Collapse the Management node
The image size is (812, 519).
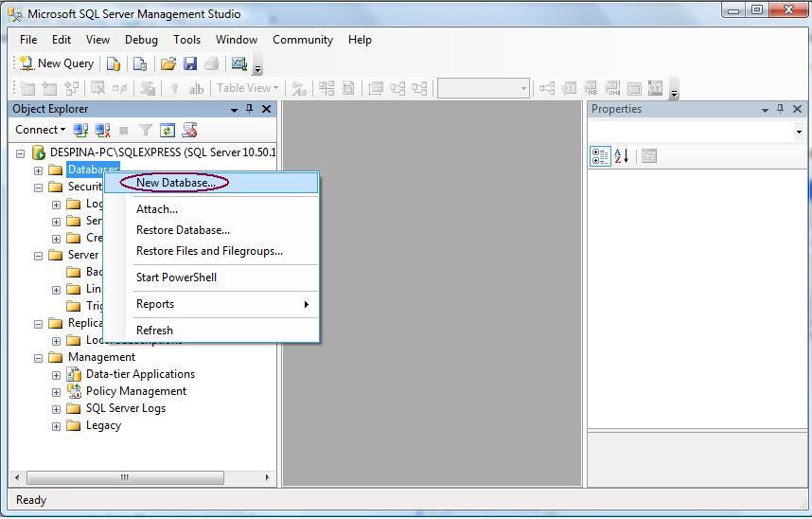click(38, 358)
